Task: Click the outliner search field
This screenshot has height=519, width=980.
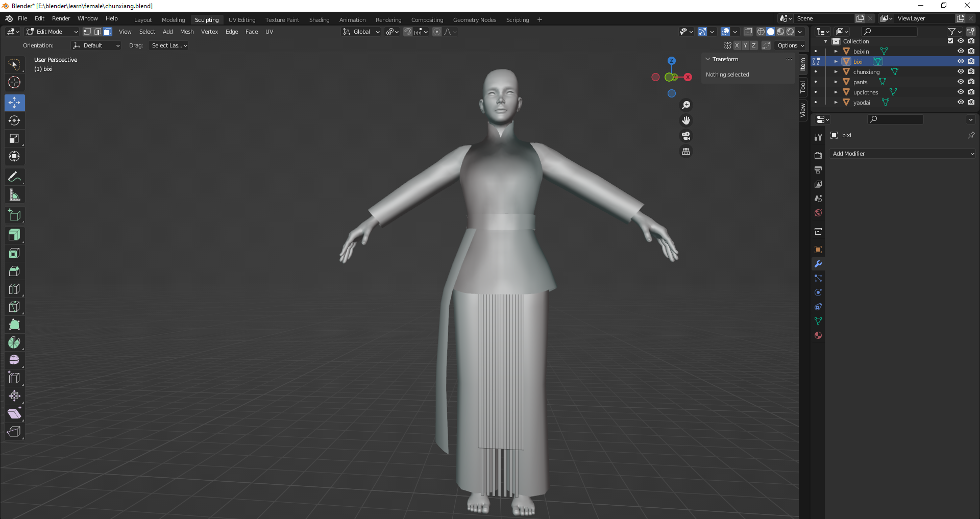Action: (x=890, y=32)
